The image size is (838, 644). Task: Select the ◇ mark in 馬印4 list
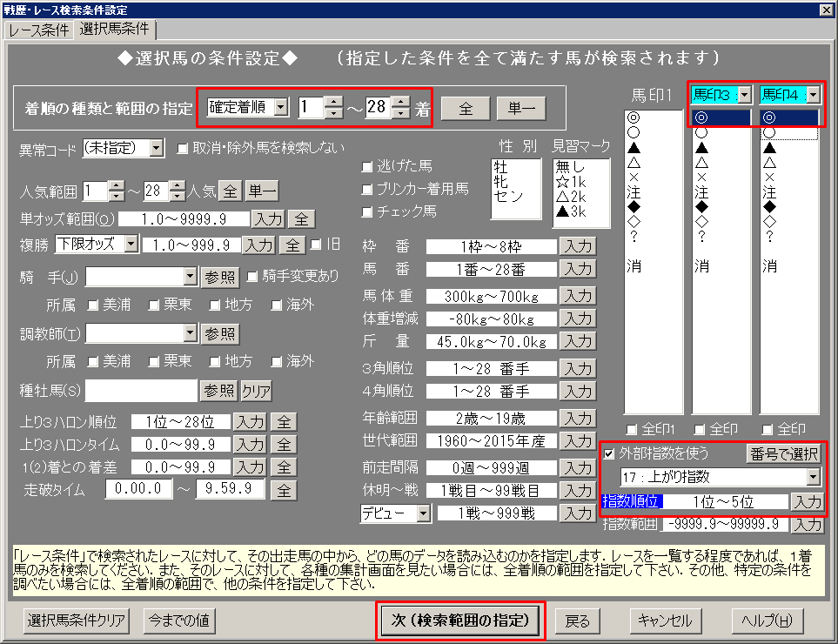point(769,221)
